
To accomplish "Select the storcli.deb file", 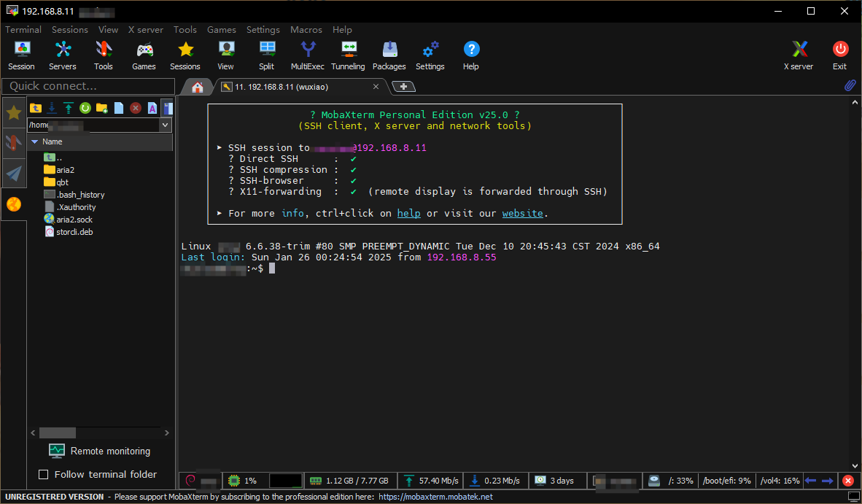I will [x=69, y=232].
